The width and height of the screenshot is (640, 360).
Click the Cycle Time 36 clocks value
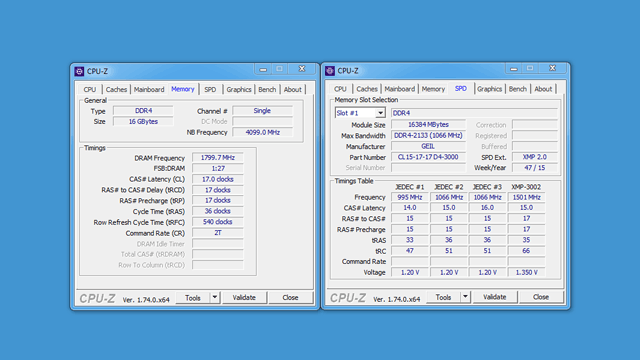218,211
